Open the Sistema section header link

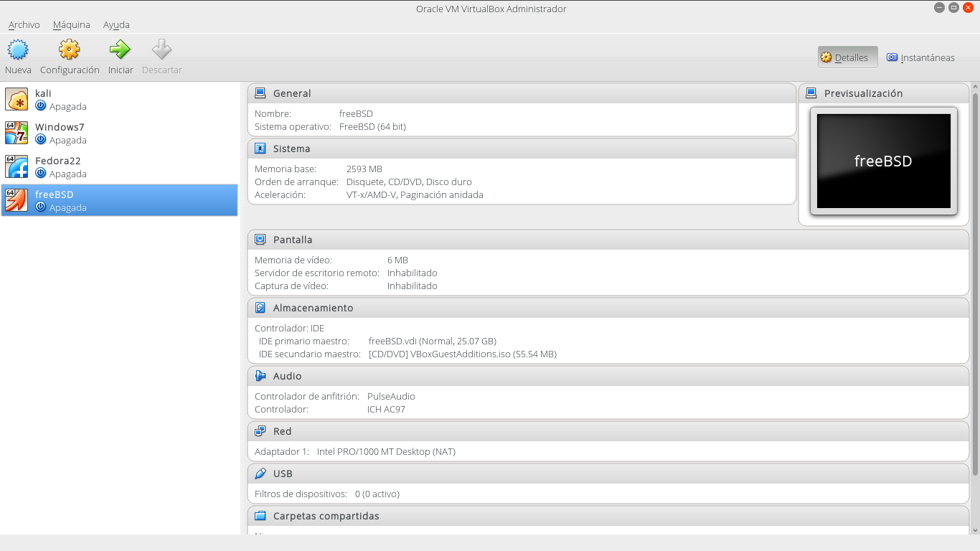pos(292,149)
